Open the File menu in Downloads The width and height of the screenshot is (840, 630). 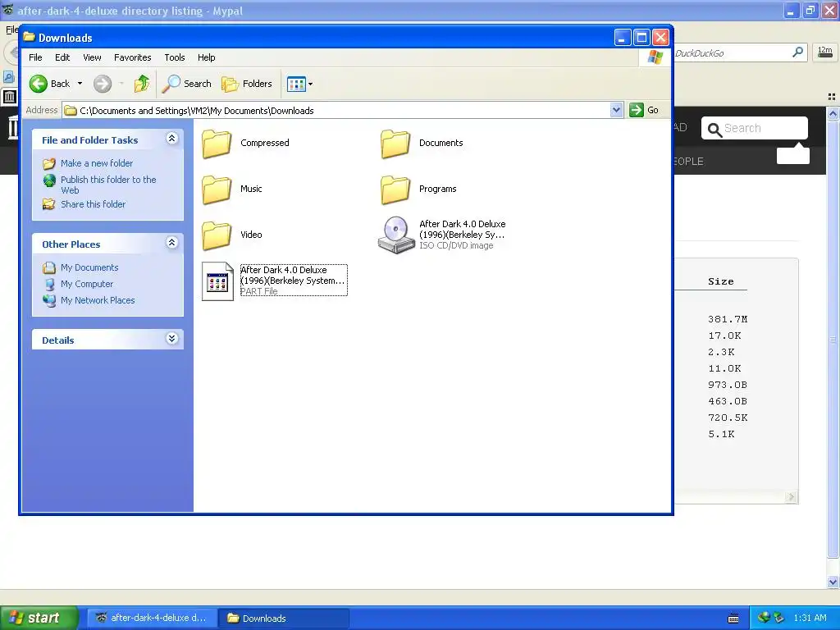point(35,57)
